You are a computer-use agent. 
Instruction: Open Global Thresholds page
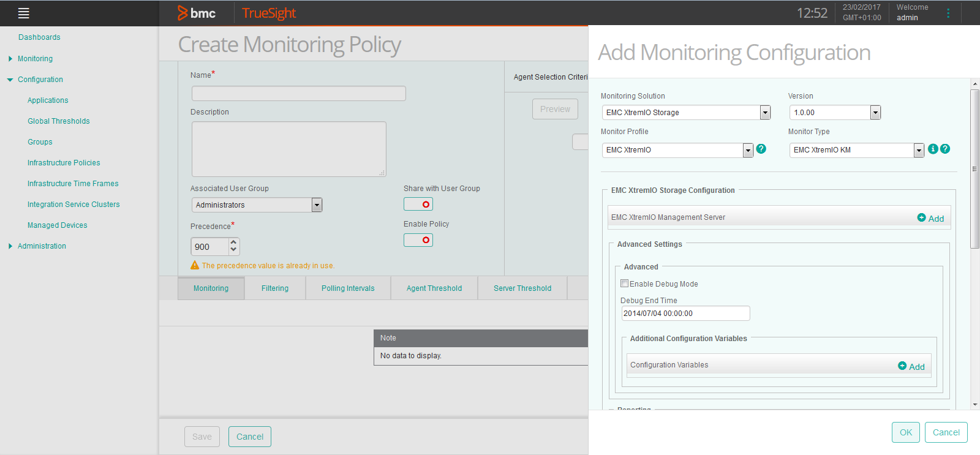59,121
